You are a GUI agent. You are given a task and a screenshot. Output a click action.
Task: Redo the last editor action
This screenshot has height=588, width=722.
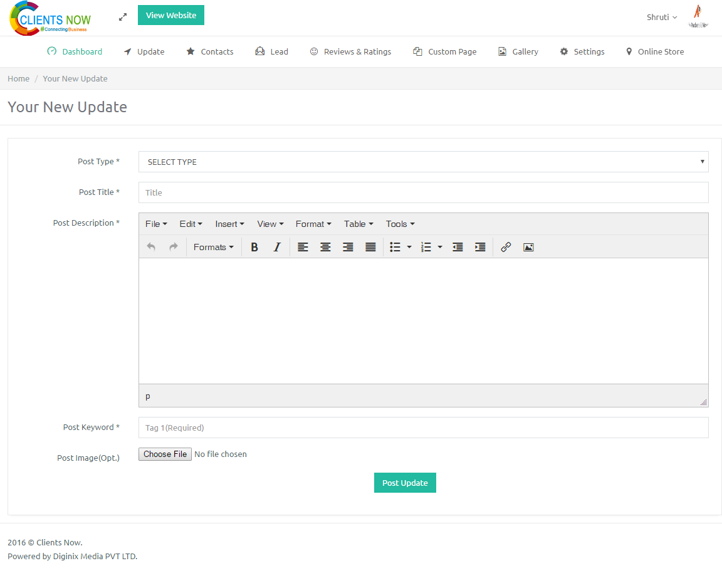[x=173, y=247]
